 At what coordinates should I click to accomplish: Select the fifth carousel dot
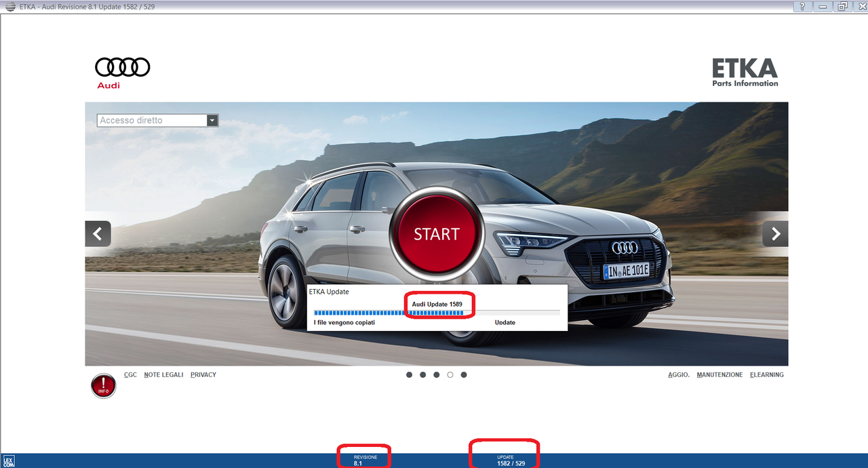click(463, 374)
